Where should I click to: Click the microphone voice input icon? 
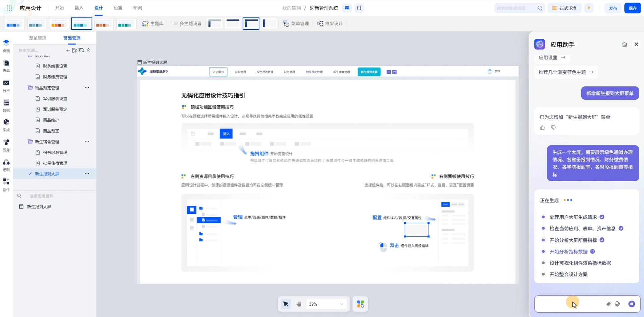[x=617, y=304]
